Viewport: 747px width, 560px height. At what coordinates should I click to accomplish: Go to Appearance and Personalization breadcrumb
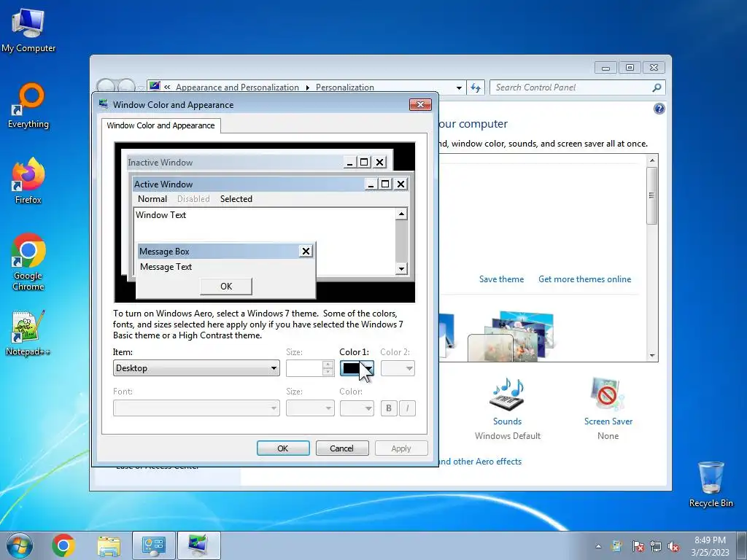(237, 87)
